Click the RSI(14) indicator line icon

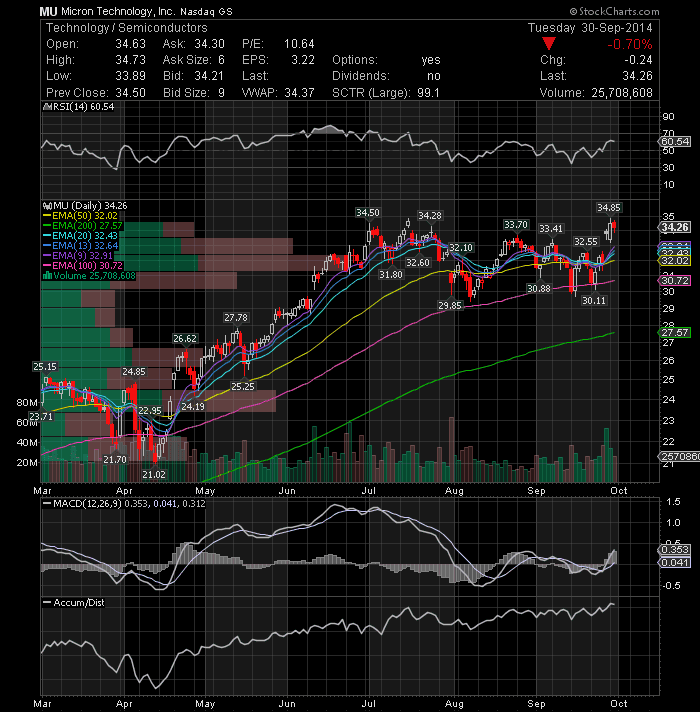point(47,107)
